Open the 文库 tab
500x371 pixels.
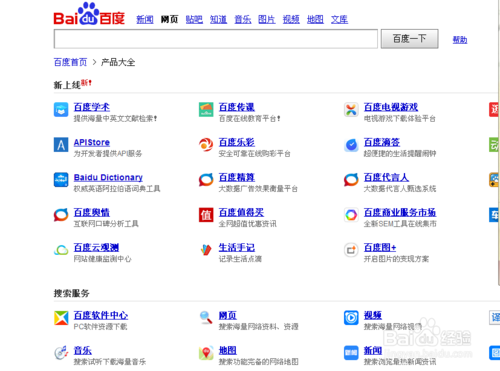pyautogui.click(x=339, y=19)
